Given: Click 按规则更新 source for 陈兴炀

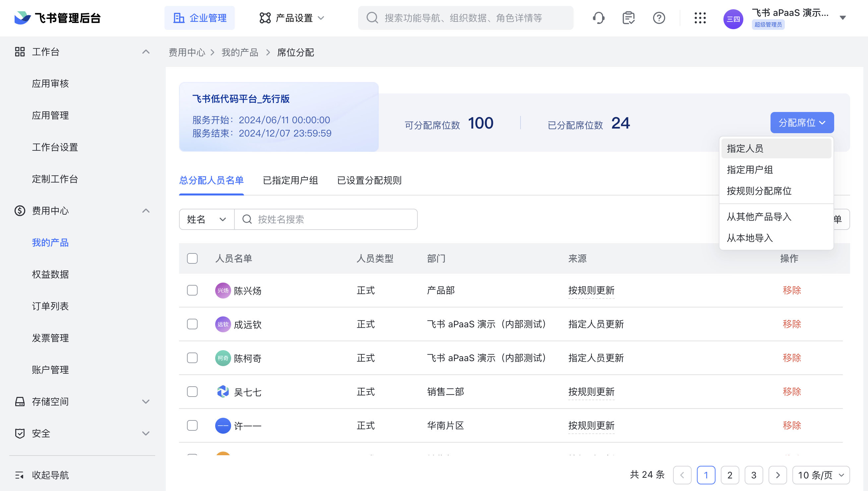Looking at the screenshot, I should (x=591, y=290).
